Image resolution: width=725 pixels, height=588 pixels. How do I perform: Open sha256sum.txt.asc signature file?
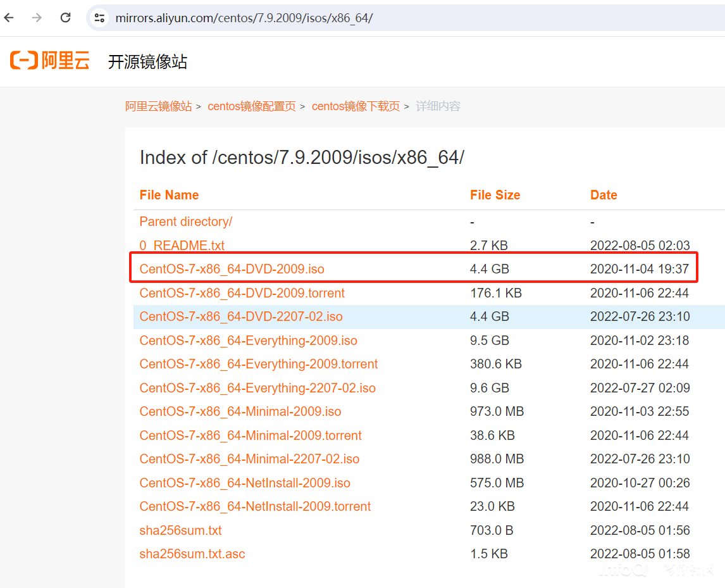[x=192, y=554]
